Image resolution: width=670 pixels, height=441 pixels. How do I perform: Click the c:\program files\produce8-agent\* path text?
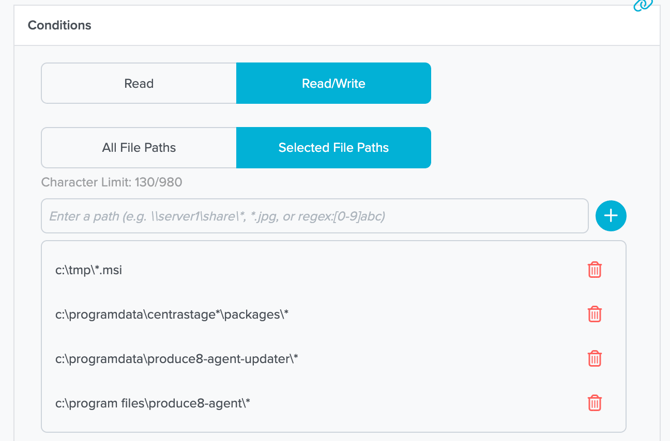153,403
